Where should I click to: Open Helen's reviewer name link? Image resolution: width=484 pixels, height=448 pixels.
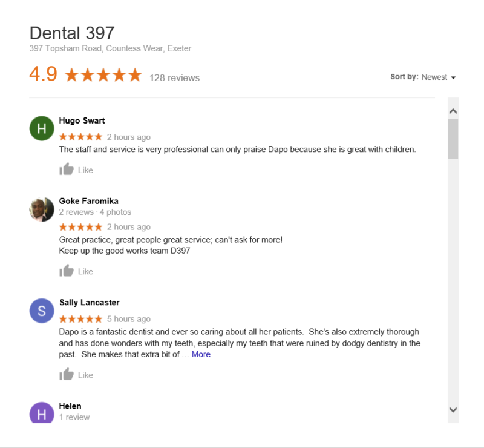70,406
